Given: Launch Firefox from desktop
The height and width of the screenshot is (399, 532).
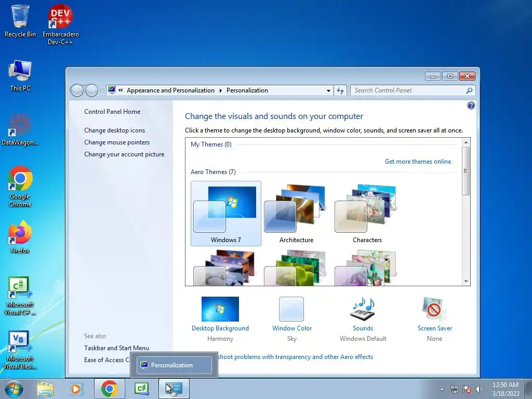Looking at the screenshot, I should (x=20, y=237).
